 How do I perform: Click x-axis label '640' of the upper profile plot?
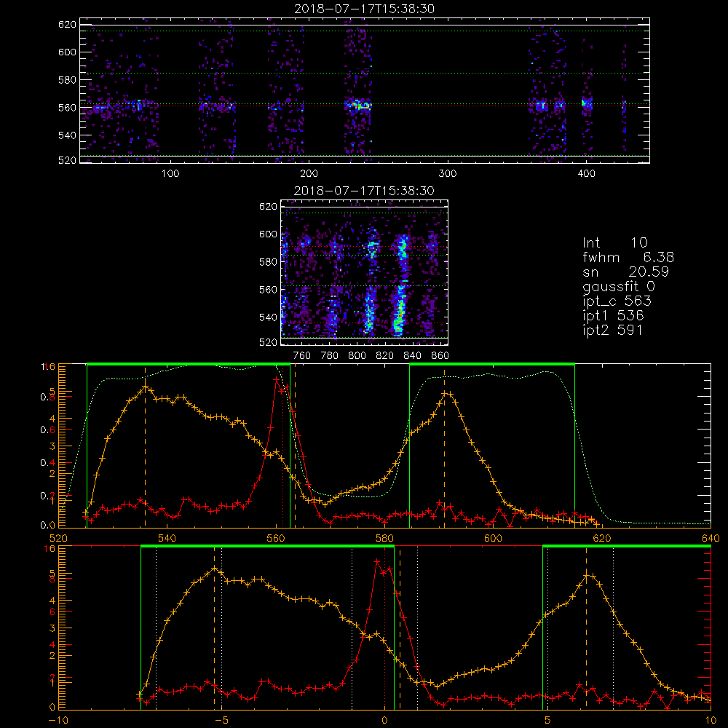click(711, 538)
